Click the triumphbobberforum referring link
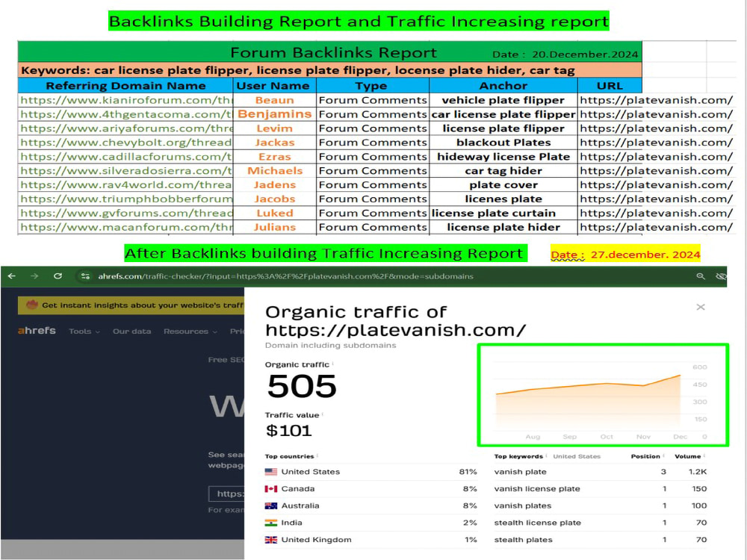The width and height of the screenshot is (747, 560). tap(126, 199)
